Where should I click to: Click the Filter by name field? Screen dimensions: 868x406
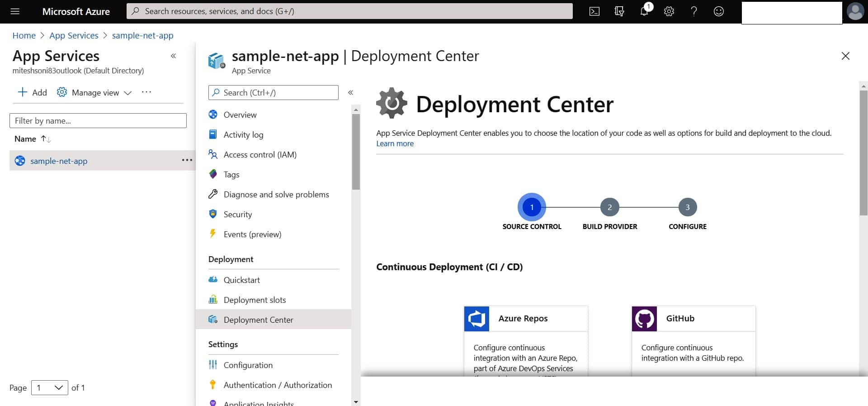[98, 121]
